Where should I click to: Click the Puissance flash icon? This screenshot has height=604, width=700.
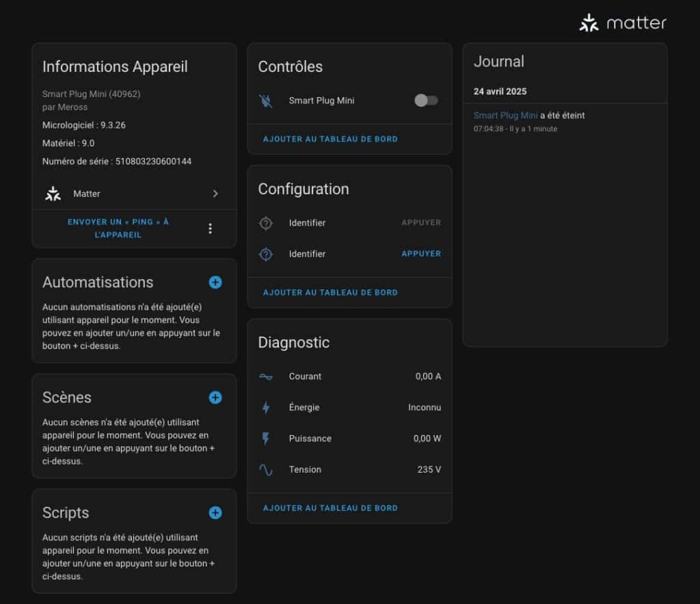coord(266,438)
